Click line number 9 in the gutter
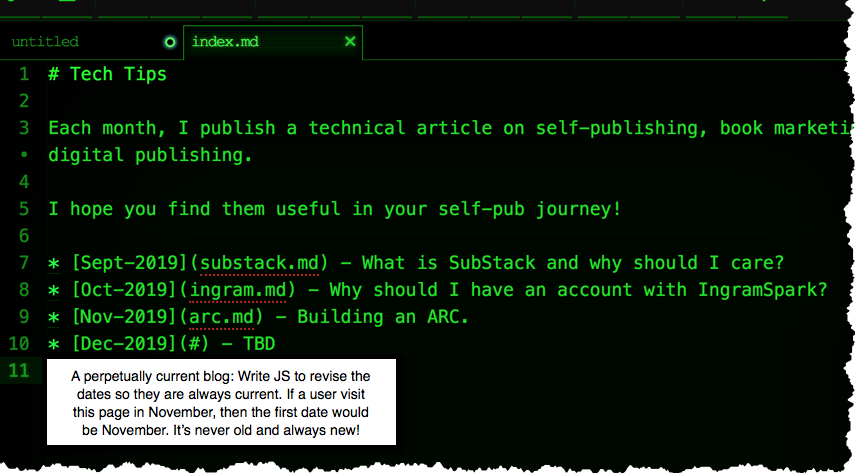The height and width of the screenshot is (473, 855). (23, 317)
